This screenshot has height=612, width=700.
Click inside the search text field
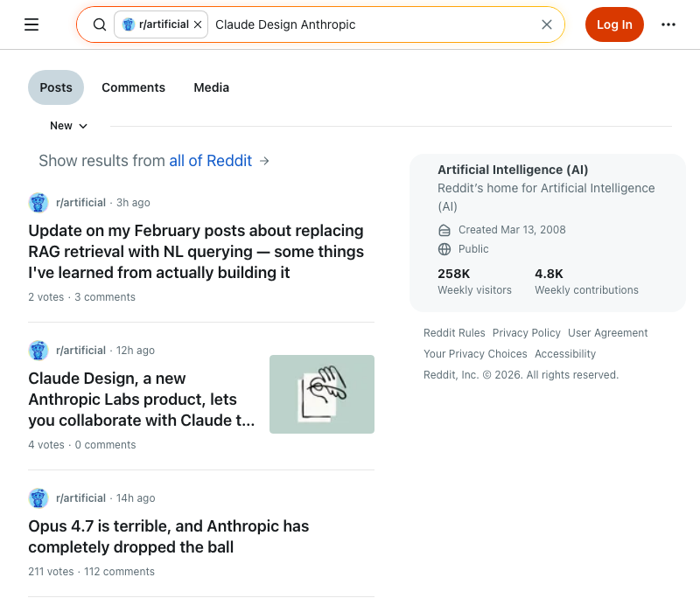click(x=367, y=24)
